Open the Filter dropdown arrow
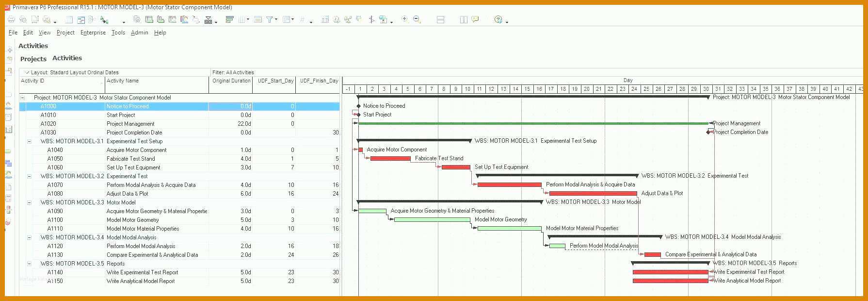868x301 pixels. (276, 19)
